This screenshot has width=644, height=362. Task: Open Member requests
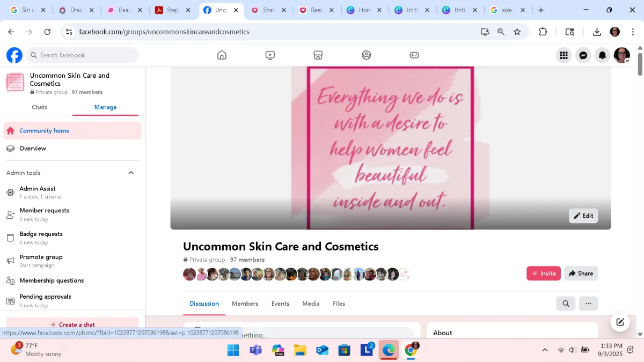72,215
